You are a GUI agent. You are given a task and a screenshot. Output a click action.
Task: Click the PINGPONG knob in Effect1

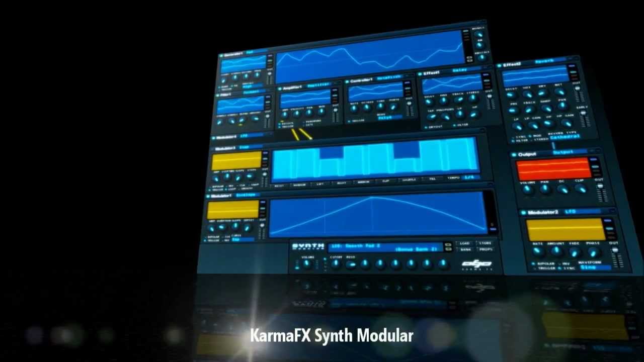coord(445,117)
